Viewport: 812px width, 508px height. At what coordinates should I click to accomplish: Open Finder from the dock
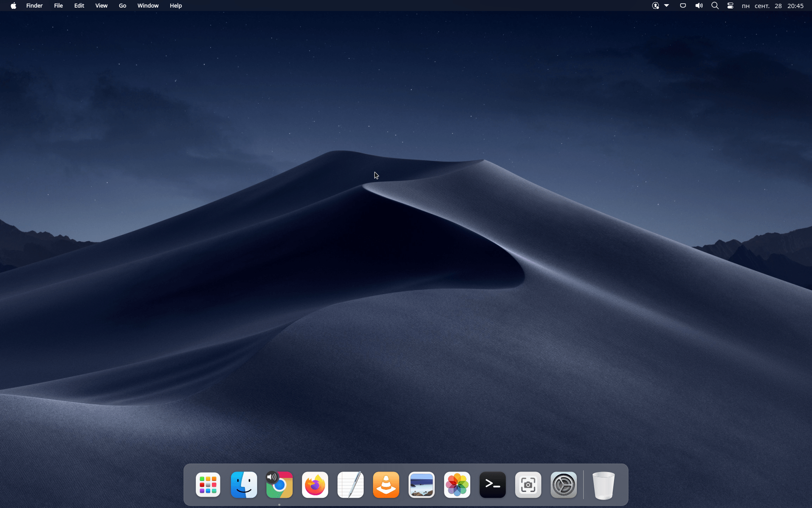pos(244,485)
